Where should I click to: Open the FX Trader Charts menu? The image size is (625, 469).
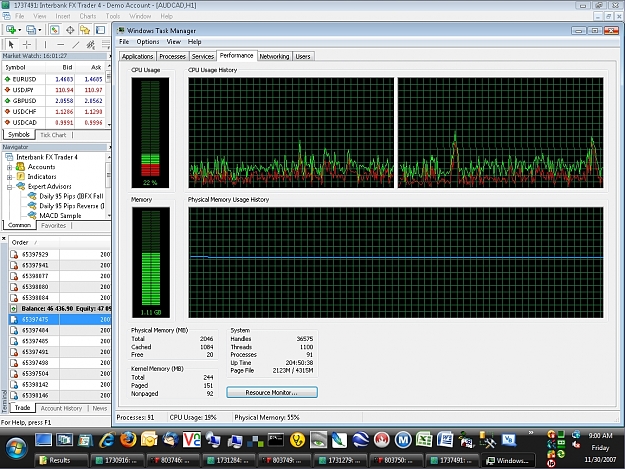(x=88, y=16)
